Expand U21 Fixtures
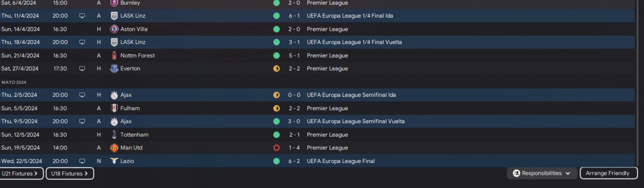644x188 pixels. (x=21, y=173)
